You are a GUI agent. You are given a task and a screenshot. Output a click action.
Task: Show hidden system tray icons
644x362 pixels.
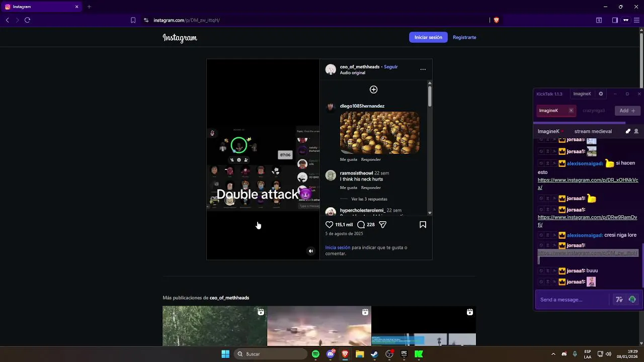(553, 354)
